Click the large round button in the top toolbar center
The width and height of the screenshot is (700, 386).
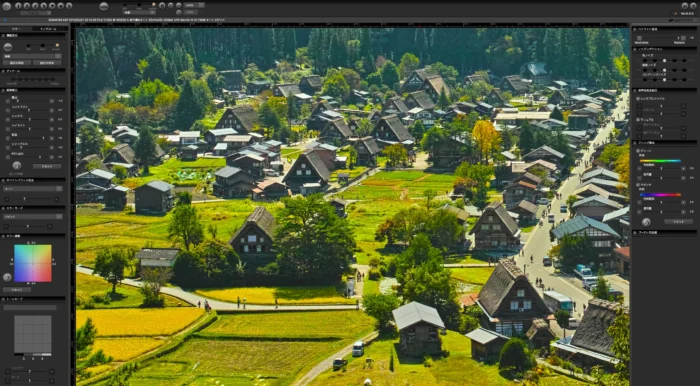104,6
